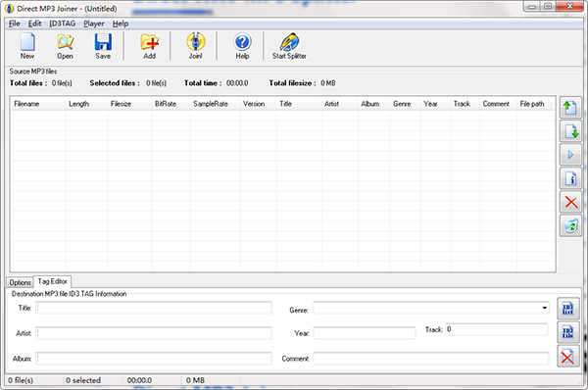Move selected file up in list

click(570, 108)
